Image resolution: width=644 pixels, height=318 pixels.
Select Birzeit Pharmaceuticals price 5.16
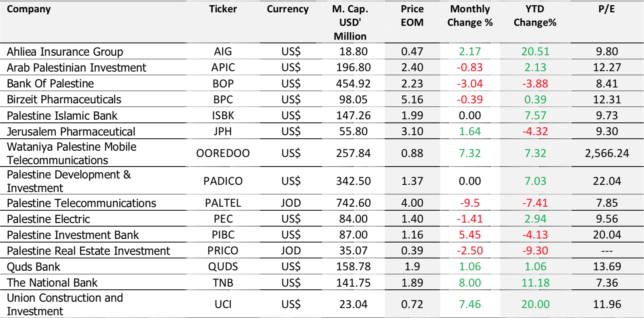coord(412,99)
